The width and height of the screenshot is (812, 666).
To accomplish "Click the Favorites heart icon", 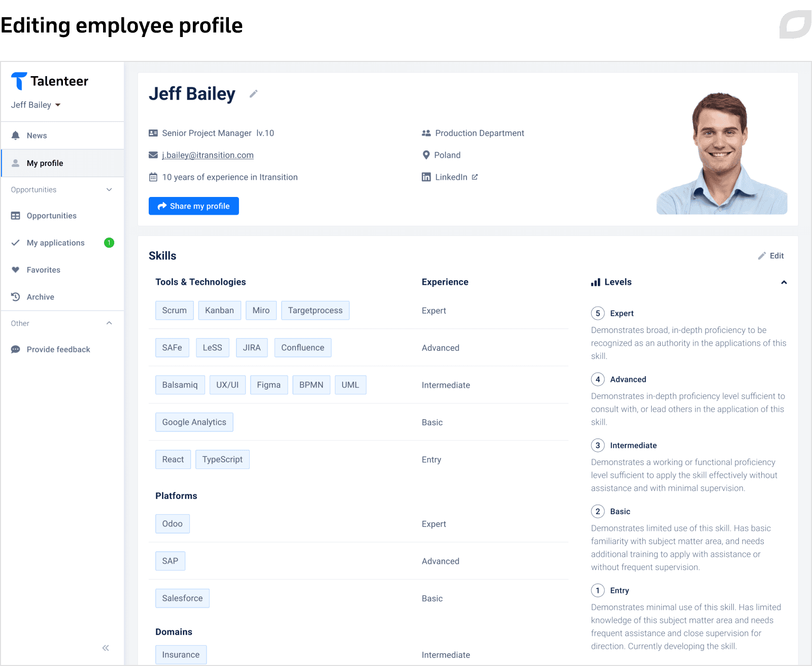I will [16, 270].
